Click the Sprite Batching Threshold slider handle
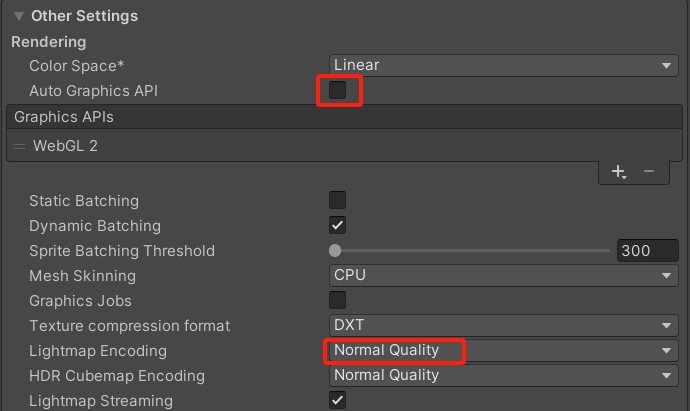 pyautogui.click(x=335, y=251)
